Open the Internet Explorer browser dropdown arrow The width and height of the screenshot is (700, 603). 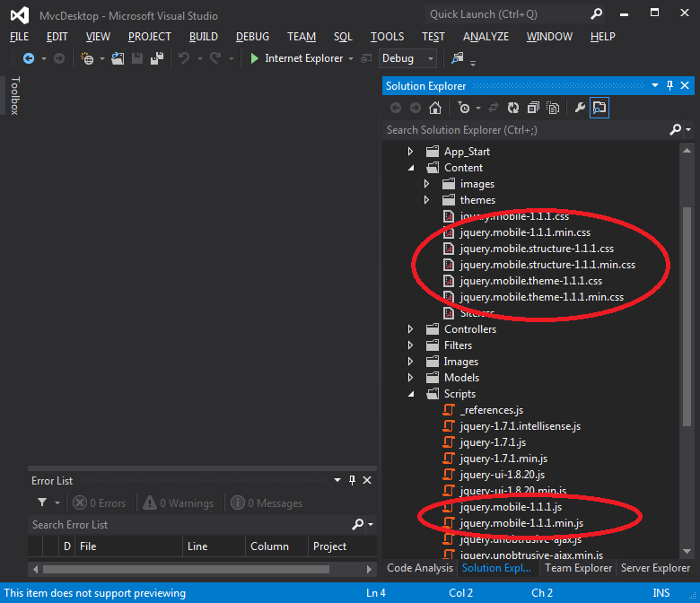pyautogui.click(x=351, y=59)
